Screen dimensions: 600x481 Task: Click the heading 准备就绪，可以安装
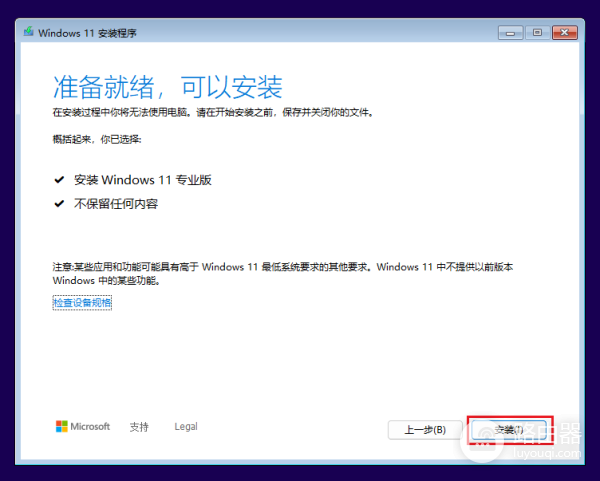[168, 87]
